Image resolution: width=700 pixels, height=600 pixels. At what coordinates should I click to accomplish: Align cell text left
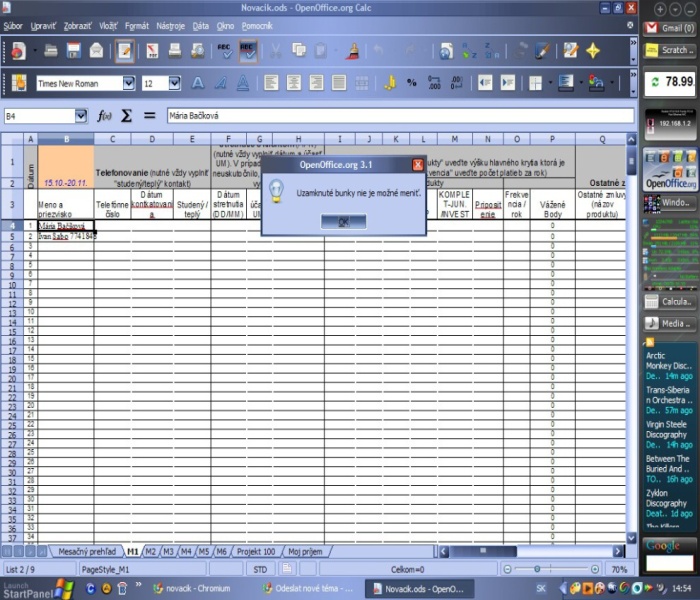[271, 83]
